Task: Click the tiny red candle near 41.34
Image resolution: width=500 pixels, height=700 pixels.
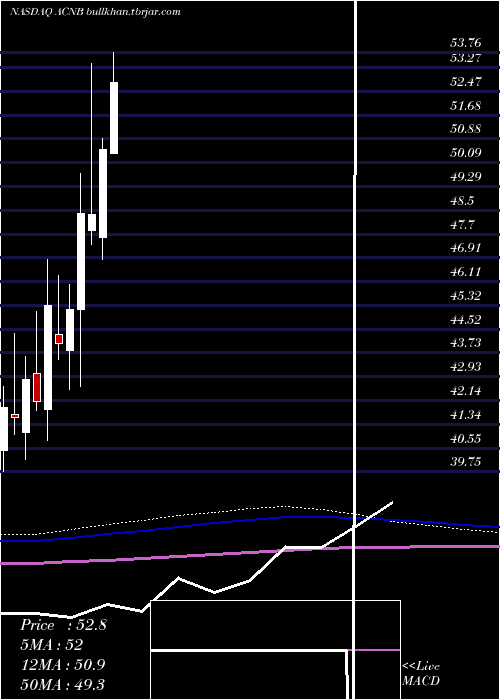Action: coord(15,416)
